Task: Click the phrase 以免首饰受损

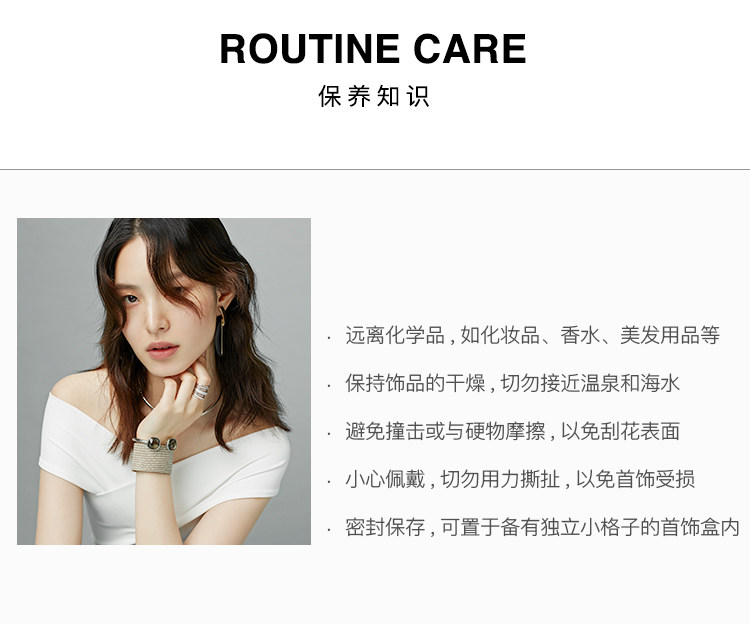Action: click(x=636, y=479)
